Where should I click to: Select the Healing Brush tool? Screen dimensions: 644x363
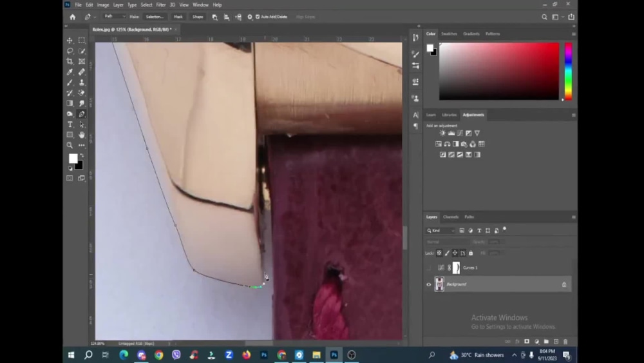82,72
